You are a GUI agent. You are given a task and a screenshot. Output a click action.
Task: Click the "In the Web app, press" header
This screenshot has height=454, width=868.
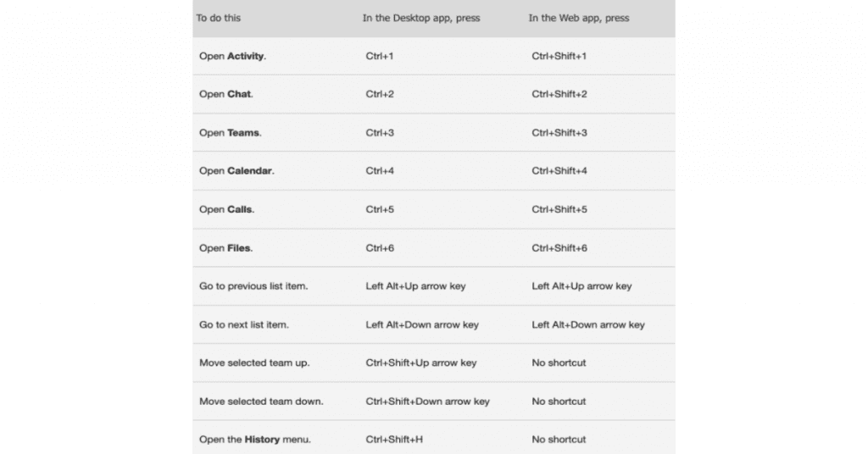tap(579, 18)
